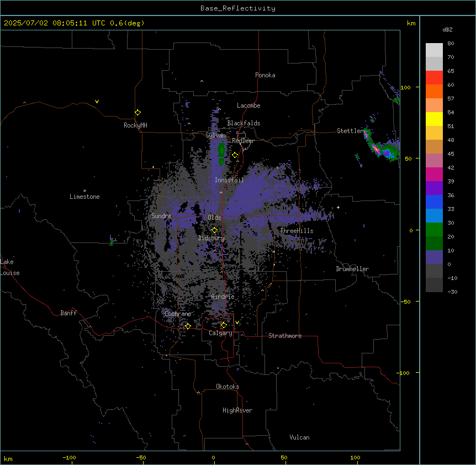Click the Okotoks city label
This screenshot has height=465, width=476.
(228, 387)
